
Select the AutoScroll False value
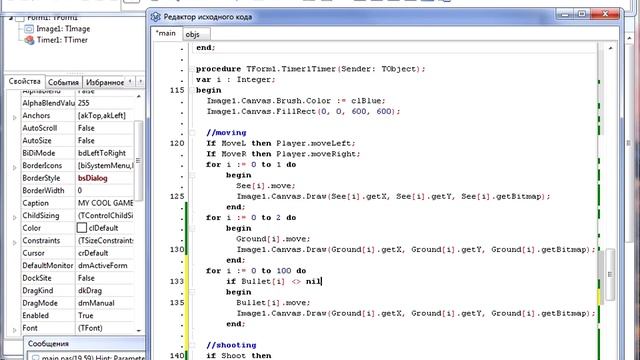click(x=105, y=128)
